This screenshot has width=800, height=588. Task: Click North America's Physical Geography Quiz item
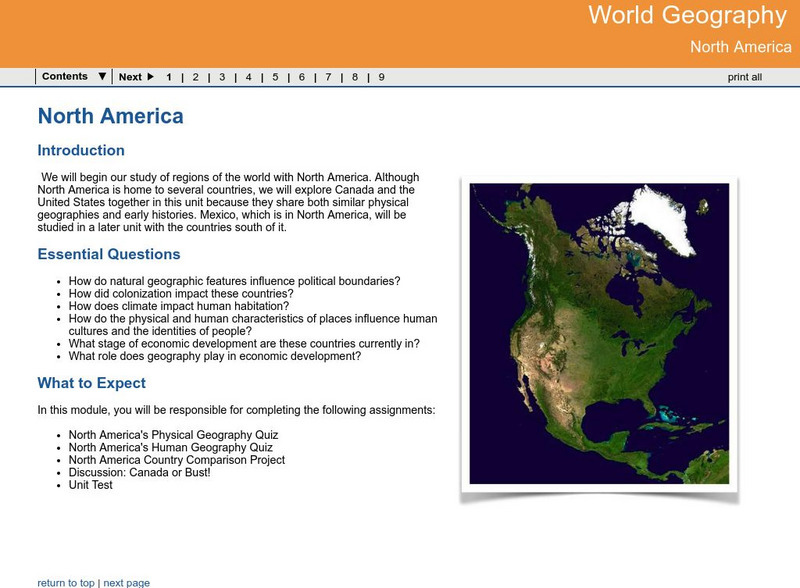click(173, 435)
